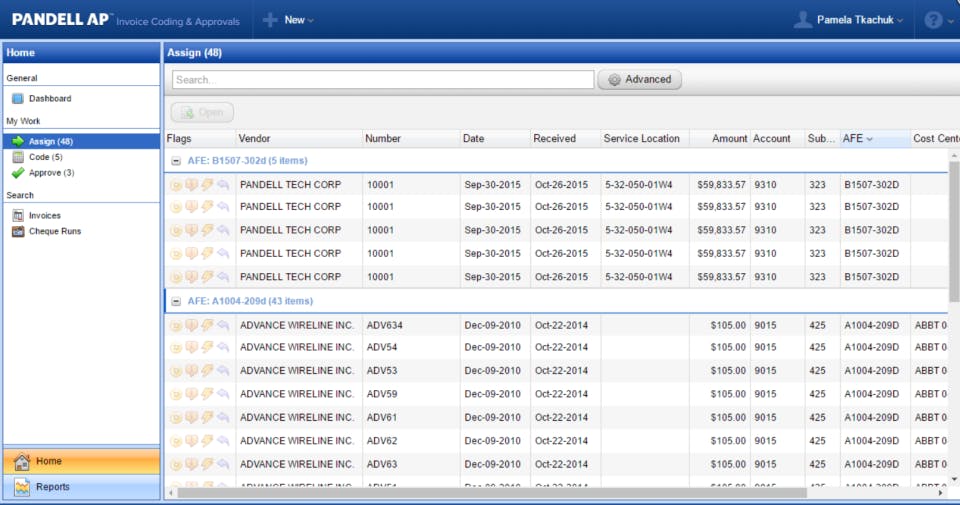Click AFE: B1507-302d (5 items) group title
This screenshot has width=960, height=505.
pyautogui.click(x=247, y=161)
